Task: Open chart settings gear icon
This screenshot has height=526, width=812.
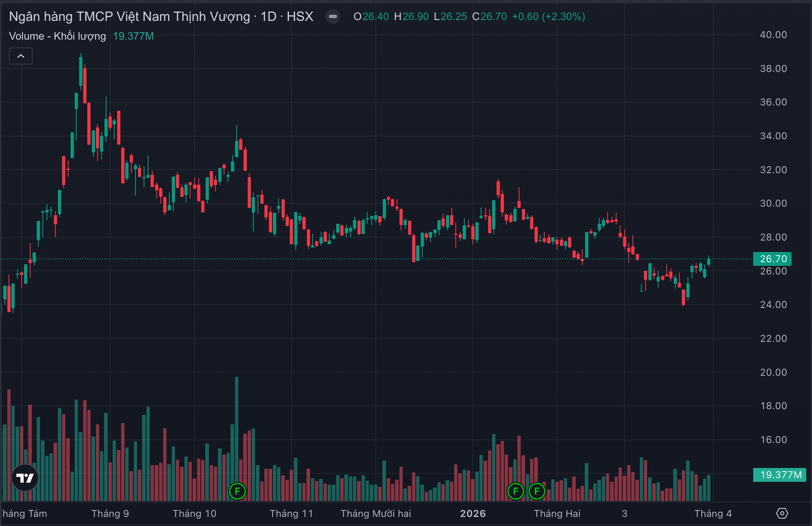Action: (782, 513)
